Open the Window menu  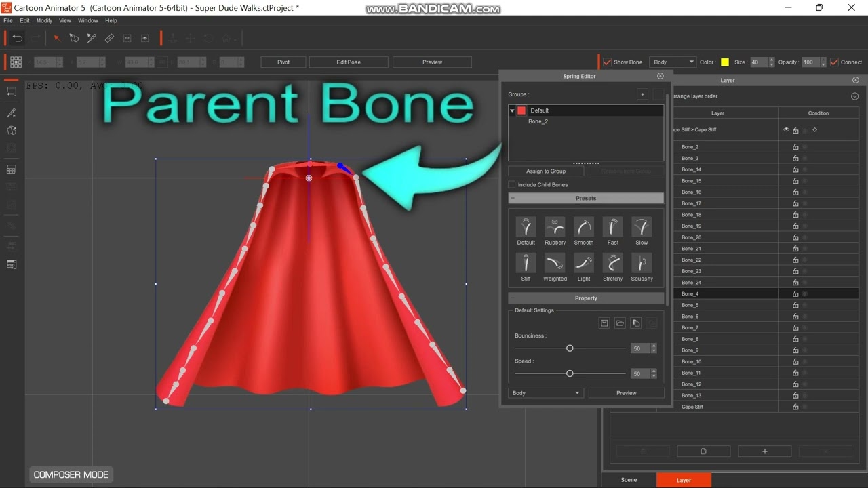(88, 21)
